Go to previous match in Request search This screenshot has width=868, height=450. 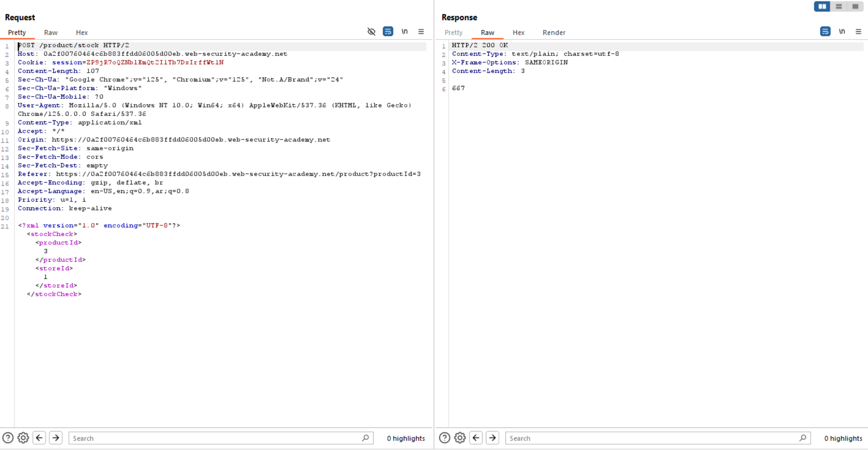[39, 438]
